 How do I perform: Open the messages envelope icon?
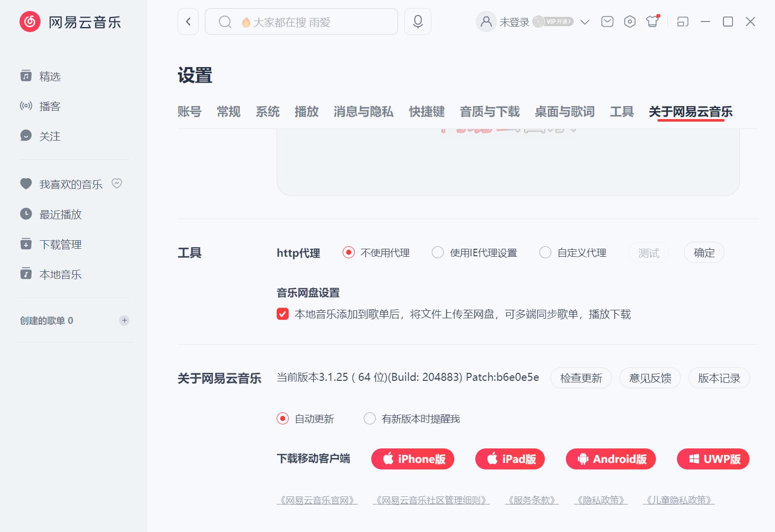(x=607, y=22)
